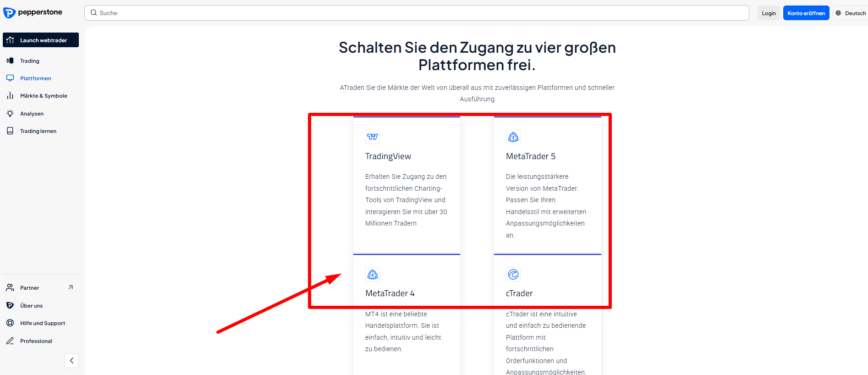Click the Trading candlestick icon

[10, 61]
